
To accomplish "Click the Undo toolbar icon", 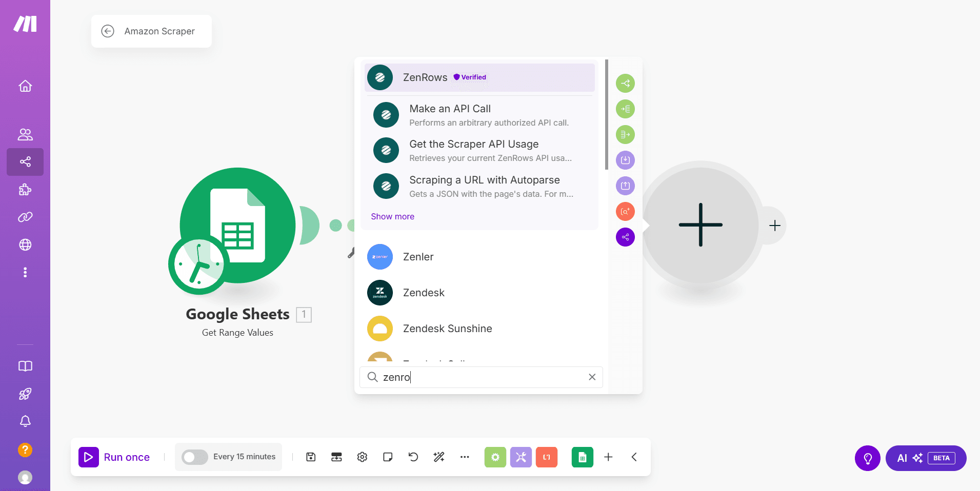I will tap(413, 457).
